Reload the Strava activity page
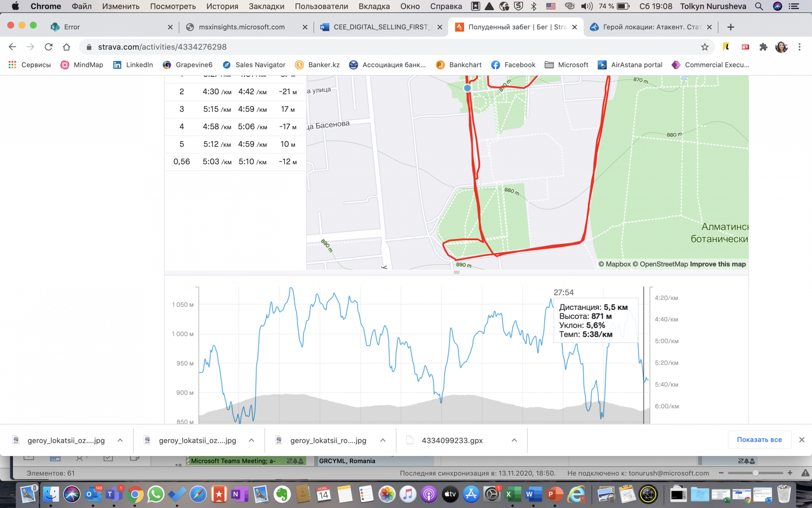 (x=49, y=47)
